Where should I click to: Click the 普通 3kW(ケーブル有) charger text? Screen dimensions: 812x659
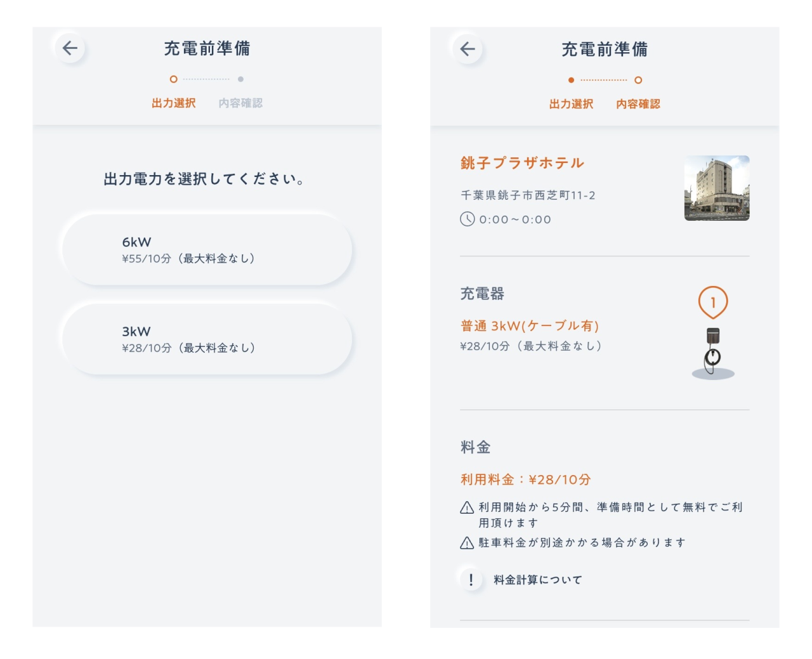pos(530,326)
